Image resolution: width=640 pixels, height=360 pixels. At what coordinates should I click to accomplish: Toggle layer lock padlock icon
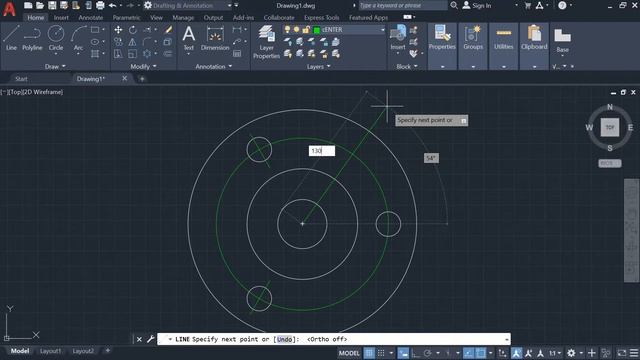(306, 29)
